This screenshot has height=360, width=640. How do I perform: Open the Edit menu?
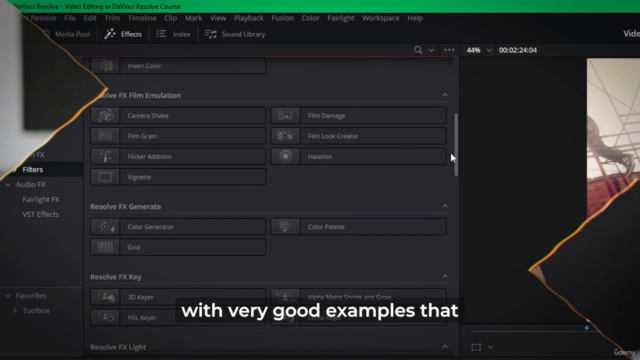pos(90,18)
